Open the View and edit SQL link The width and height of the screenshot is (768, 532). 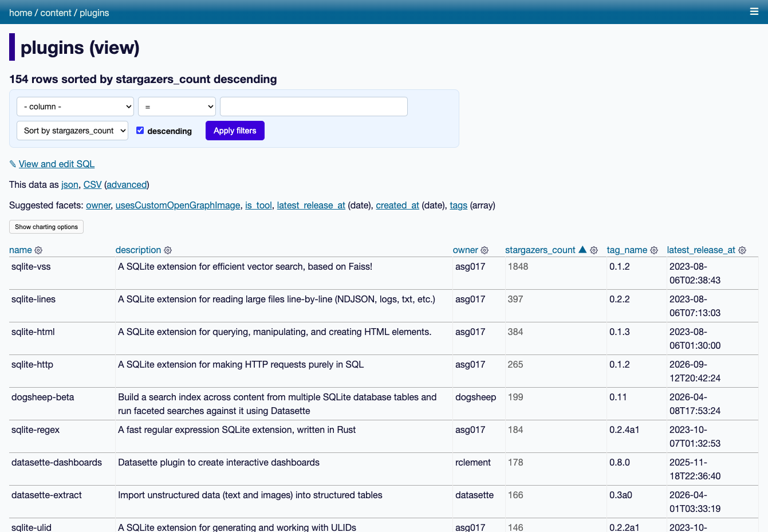tap(57, 164)
